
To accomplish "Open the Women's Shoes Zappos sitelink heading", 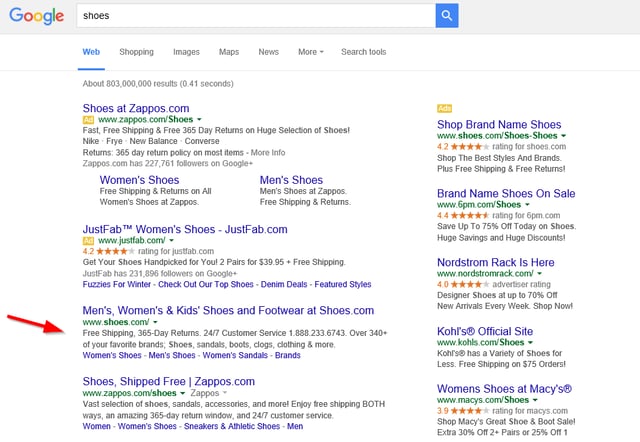I will (139, 180).
